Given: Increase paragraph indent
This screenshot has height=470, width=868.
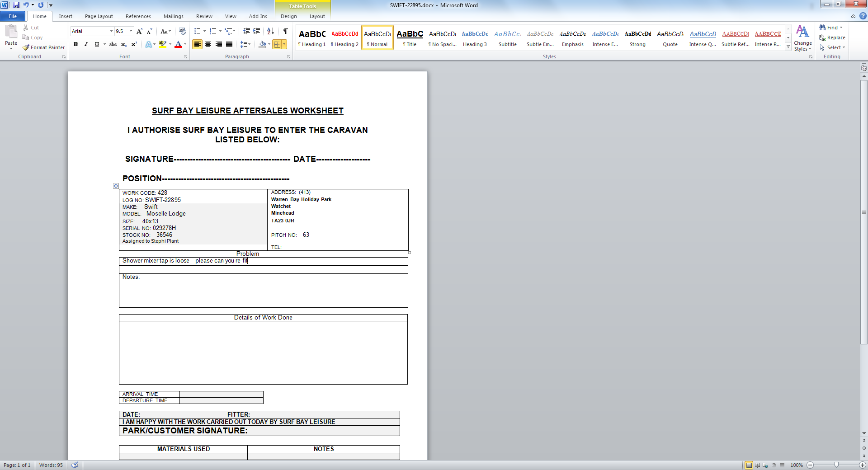Looking at the screenshot, I should click(x=257, y=31).
